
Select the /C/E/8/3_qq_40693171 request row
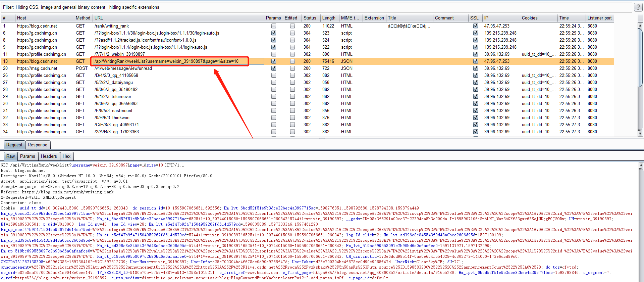pyautogui.click(x=307, y=125)
